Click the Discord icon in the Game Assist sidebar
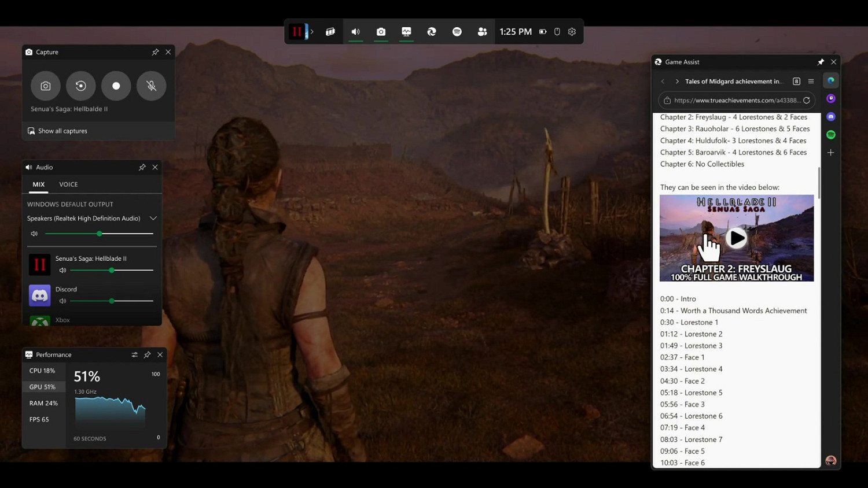868x488 pixels. coord(831,117)
